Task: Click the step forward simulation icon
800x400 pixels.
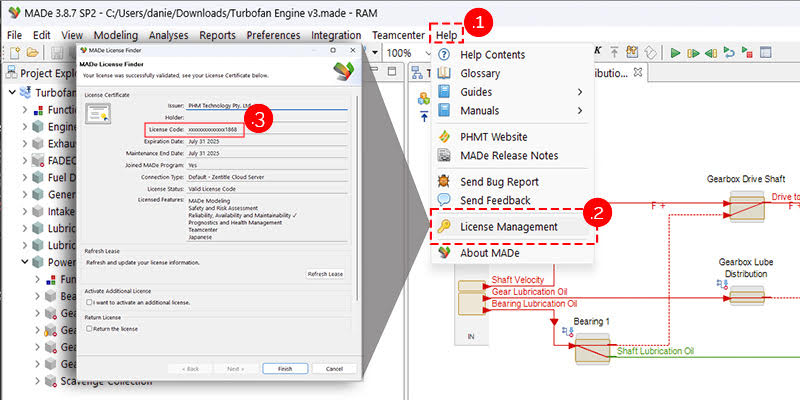Action: (x=693, y=53)
